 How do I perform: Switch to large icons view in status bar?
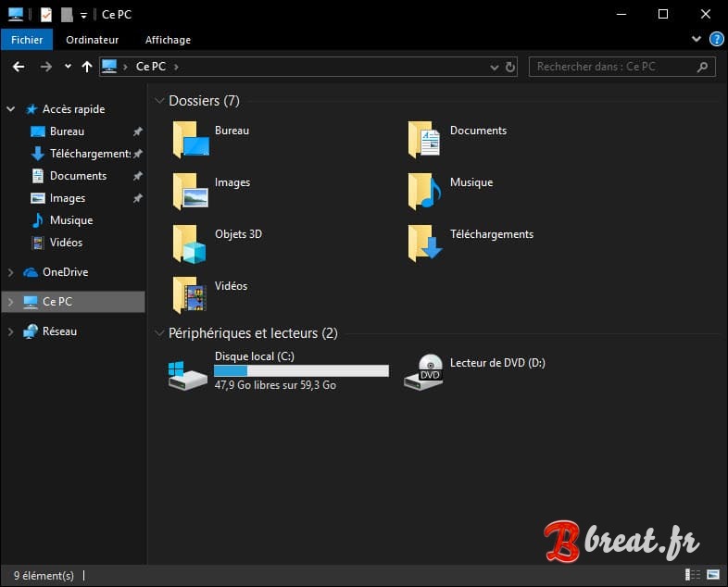point(712,574)
